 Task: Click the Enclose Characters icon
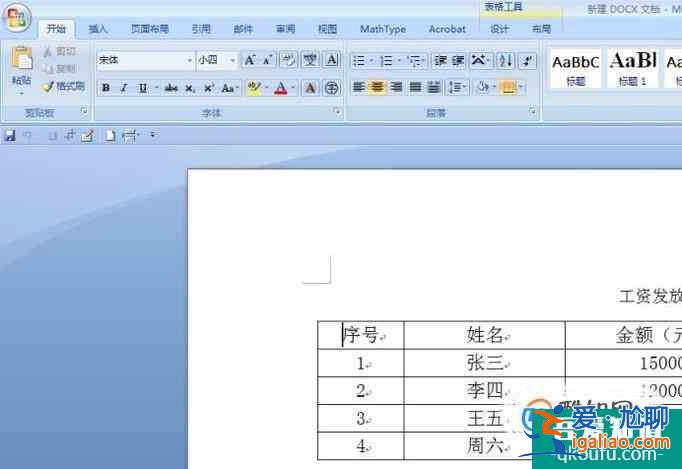point(331,88)
